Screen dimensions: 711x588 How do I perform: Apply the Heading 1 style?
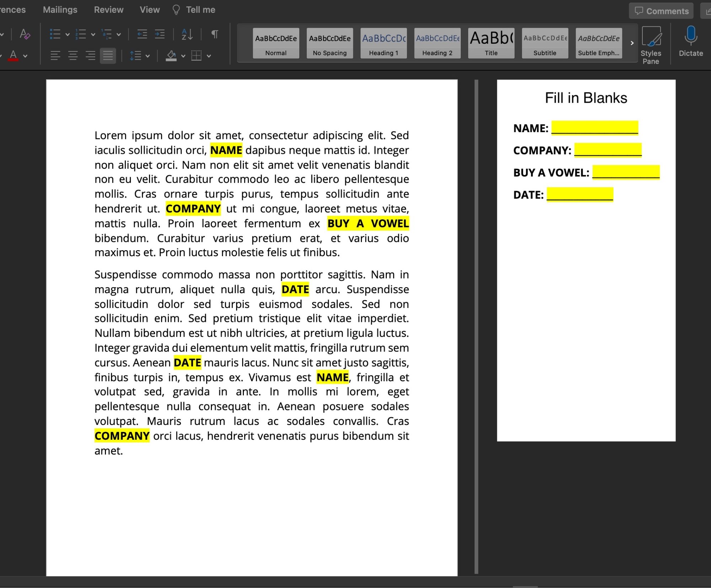[x=383, y=43]
